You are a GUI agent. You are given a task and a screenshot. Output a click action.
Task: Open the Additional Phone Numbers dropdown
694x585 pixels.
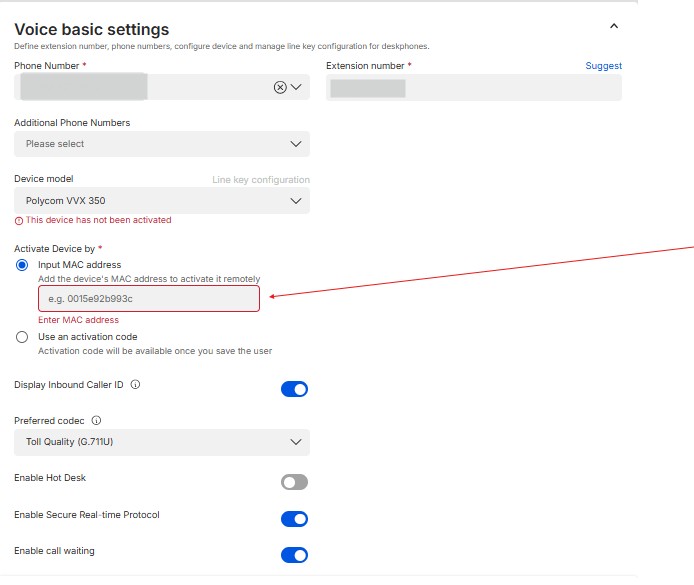(162, 144)
